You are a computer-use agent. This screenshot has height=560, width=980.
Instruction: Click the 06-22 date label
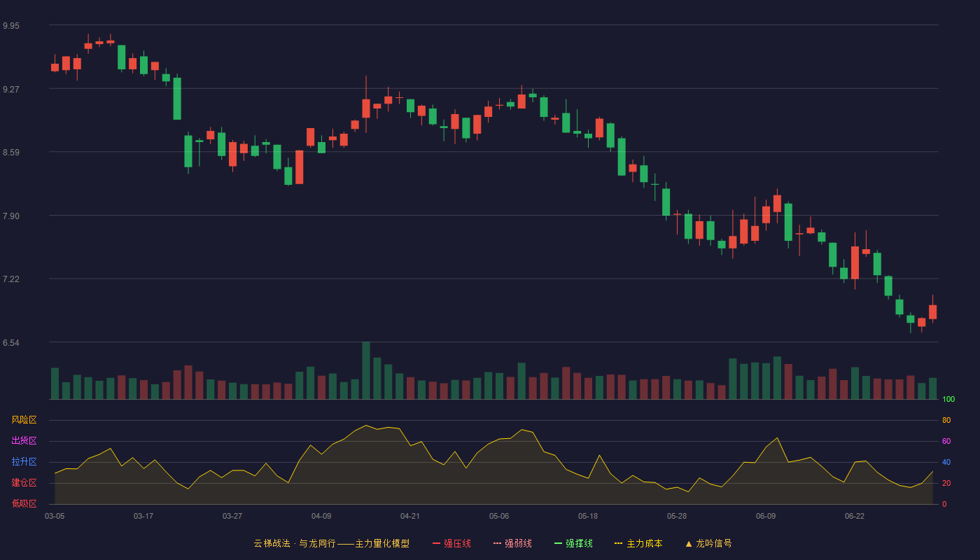click(x=855, y=516)
